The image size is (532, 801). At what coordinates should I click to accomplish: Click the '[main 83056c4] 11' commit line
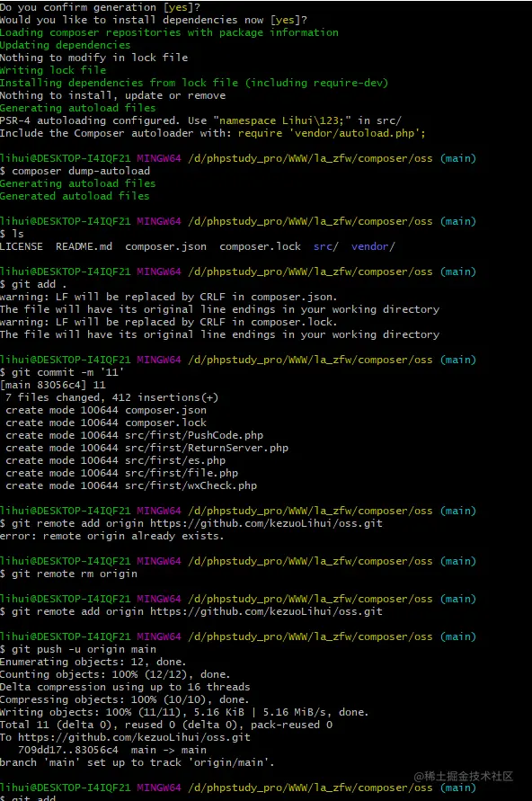point(53,385)
